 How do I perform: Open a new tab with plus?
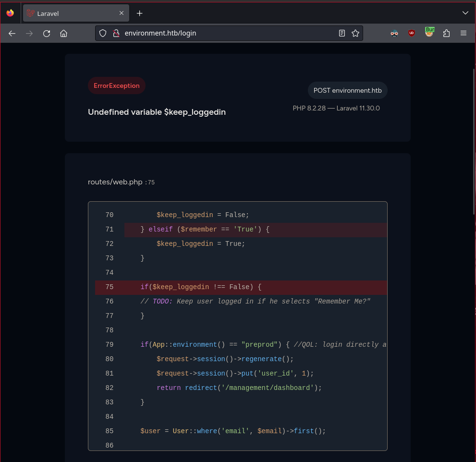(x=139, y=13)
